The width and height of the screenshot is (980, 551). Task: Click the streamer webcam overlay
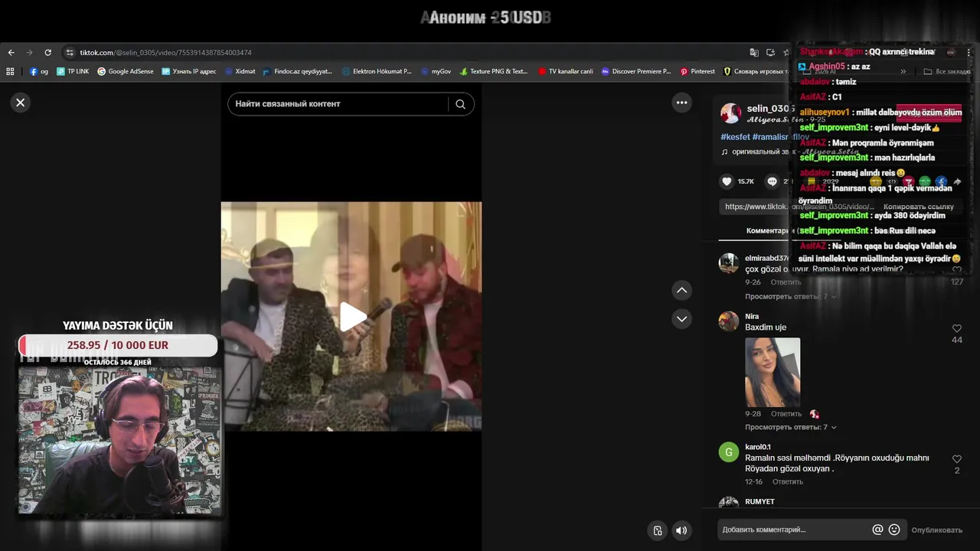[x=119, y=440]
